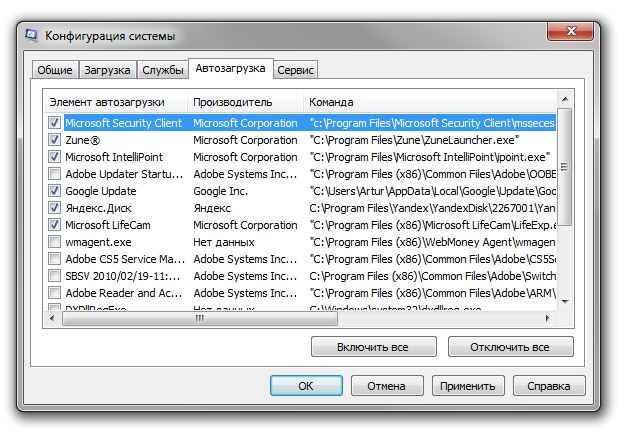Click the Яндекс manufacturer cell

pos(212,208)
